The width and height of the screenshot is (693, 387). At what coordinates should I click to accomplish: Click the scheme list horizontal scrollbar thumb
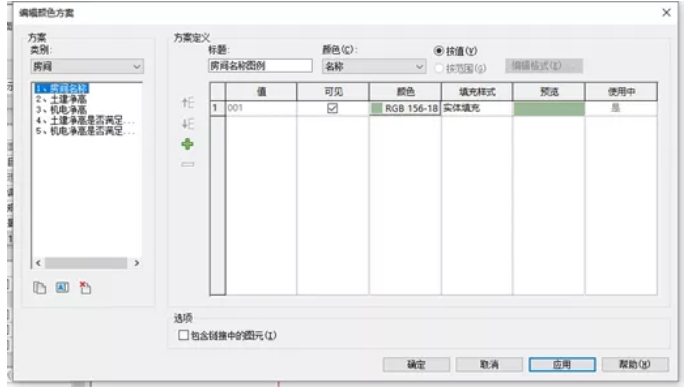click(x=86, y=263)
